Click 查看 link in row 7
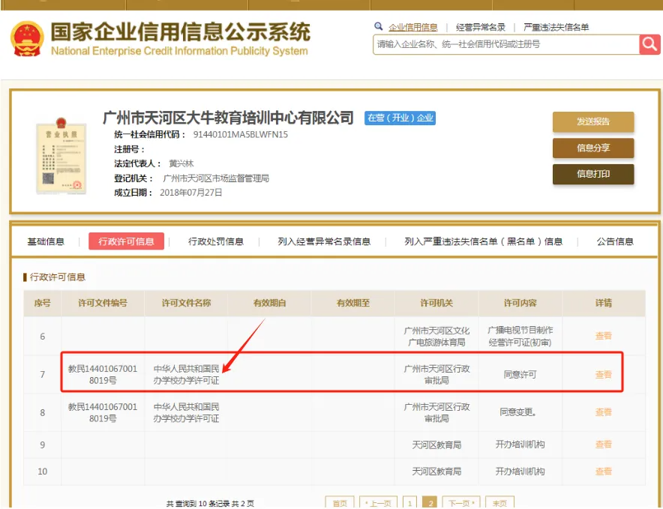This screenshot has width=663, height=509. [x=603, y=375]
